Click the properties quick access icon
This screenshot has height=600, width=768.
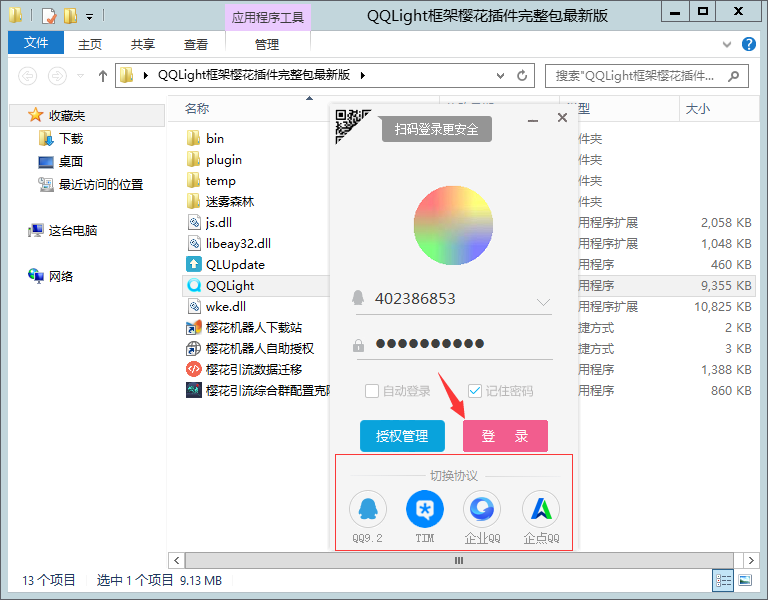[x=49, y=16]
